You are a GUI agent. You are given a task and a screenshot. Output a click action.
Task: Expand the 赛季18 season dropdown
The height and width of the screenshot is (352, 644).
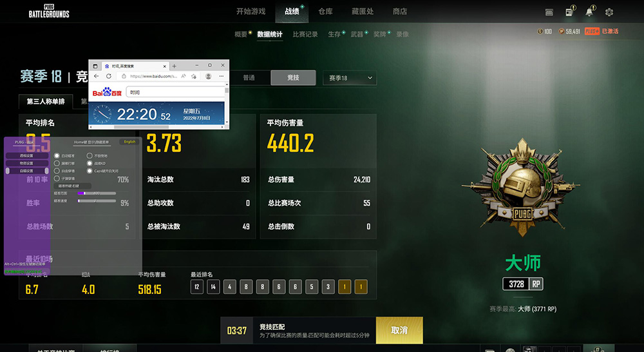[x=350, y=78]
